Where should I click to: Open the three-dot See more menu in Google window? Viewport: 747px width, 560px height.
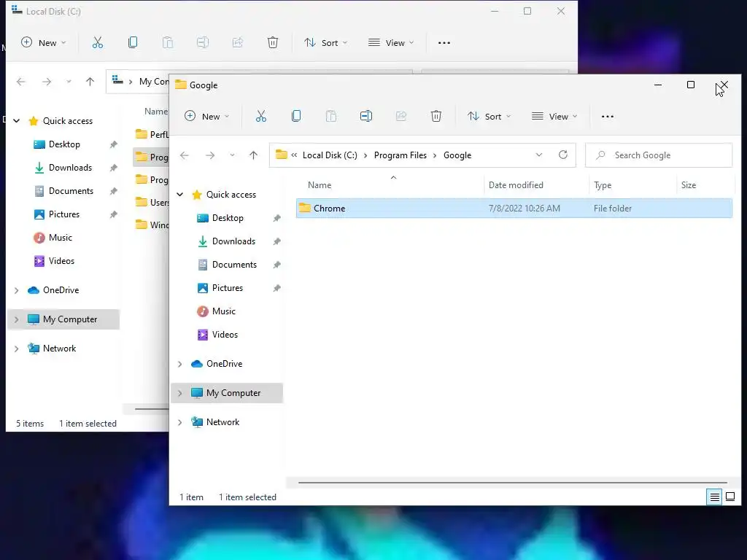click(x=608, y=117)
